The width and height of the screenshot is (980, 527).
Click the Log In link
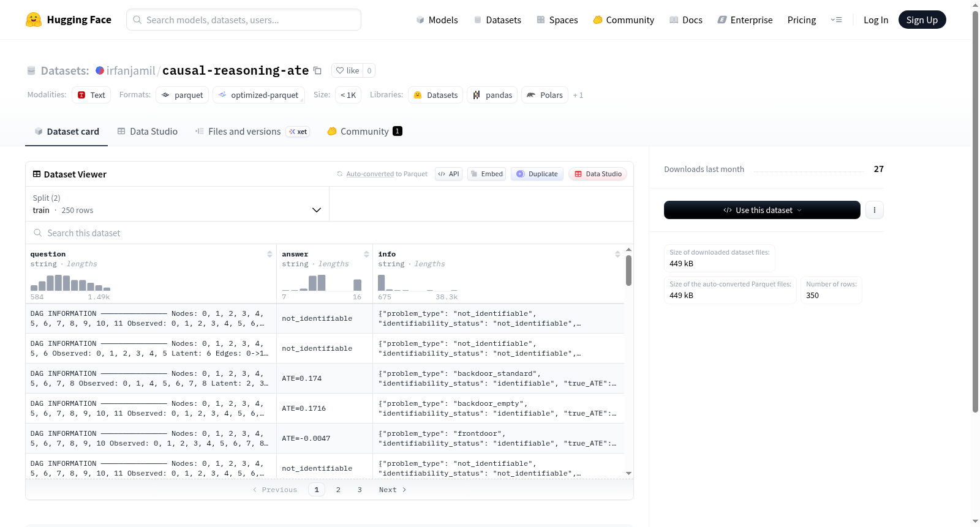[876, 20]
